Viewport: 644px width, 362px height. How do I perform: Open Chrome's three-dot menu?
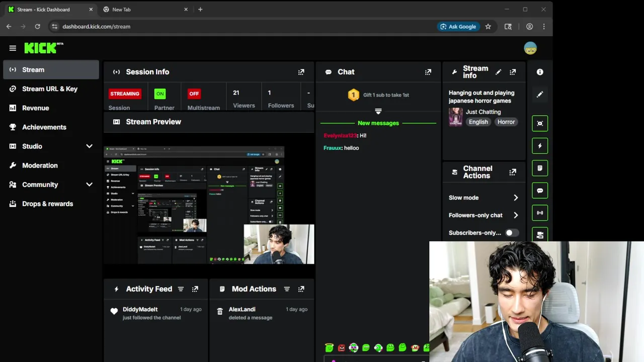(544, 27)
